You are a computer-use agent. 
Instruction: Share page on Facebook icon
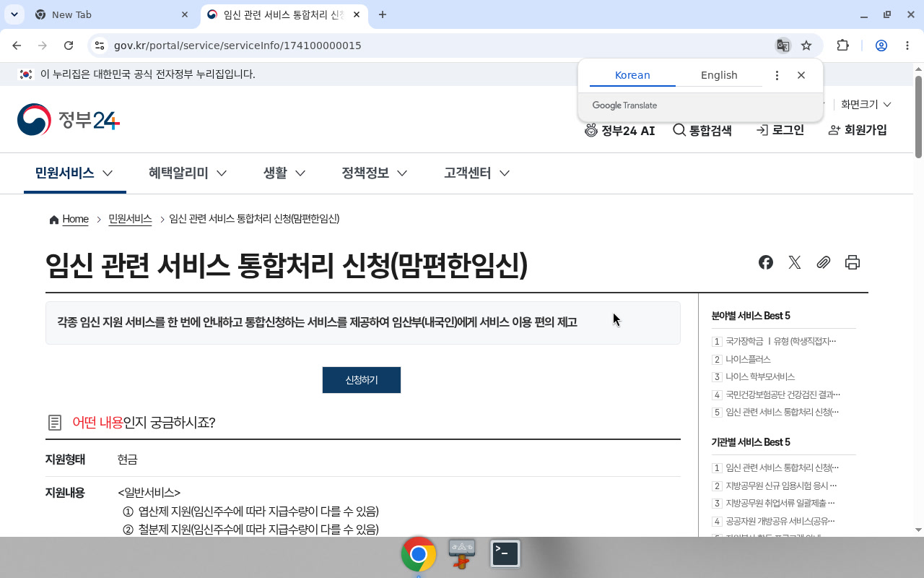[766, 262]
